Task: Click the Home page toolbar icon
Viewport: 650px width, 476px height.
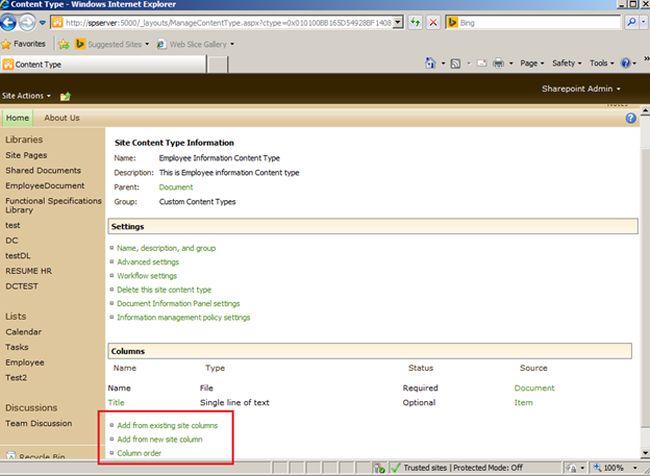Action: tap(430, 63)
